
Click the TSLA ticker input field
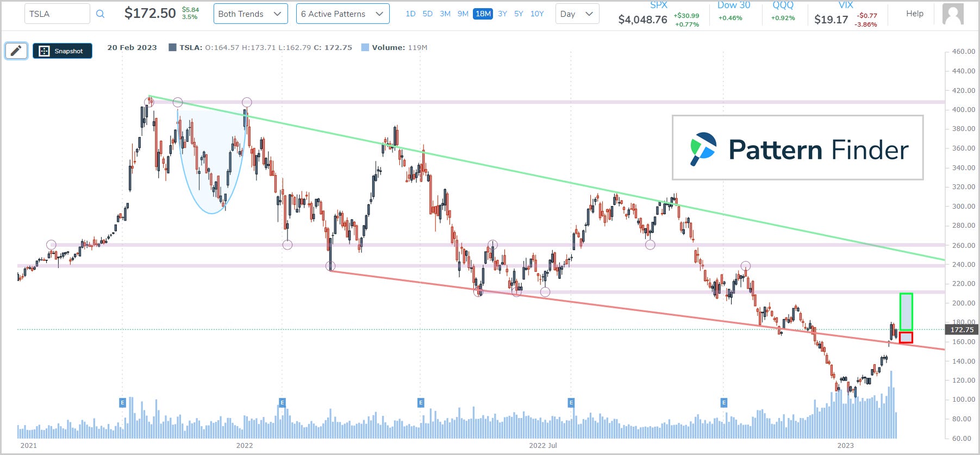pyautogui.click(x=57, y=14)
